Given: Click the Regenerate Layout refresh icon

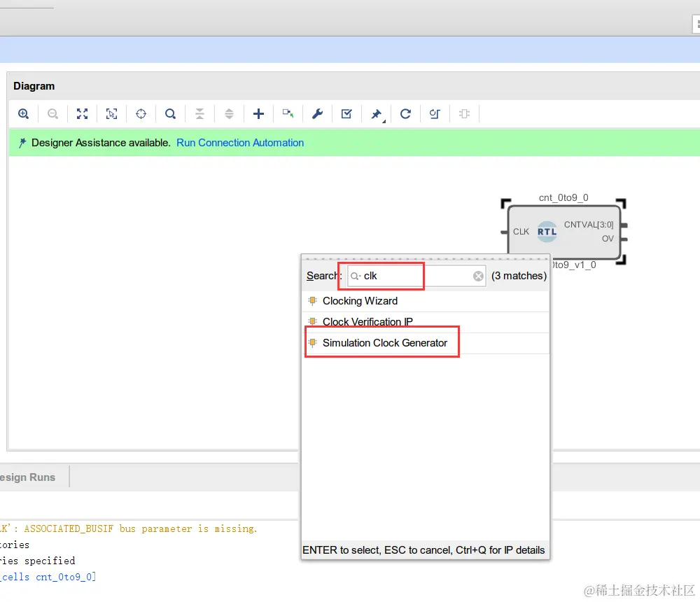Looking at the screenshot, I should coord(405,114).
